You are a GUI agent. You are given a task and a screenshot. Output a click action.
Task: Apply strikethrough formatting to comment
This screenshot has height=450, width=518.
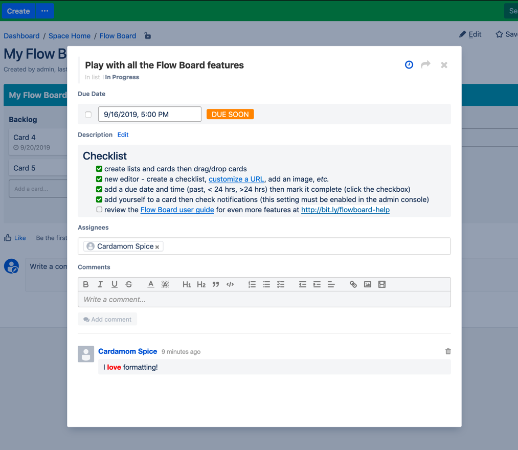point(129,284)
